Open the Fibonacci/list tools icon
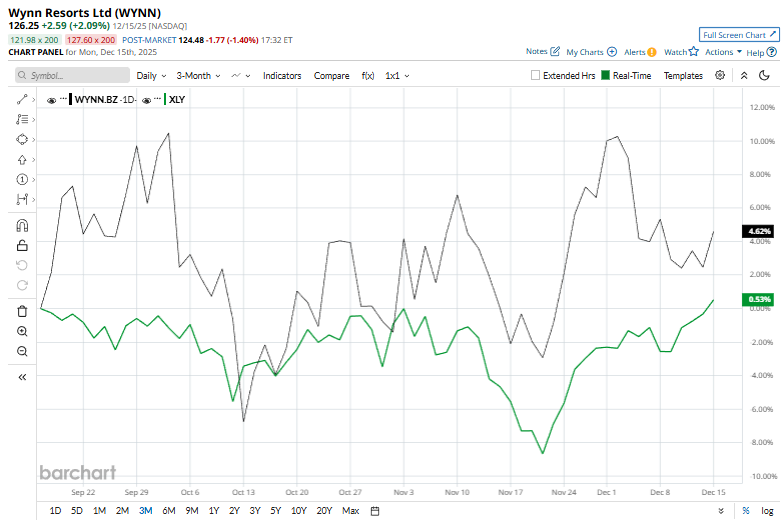782x523 pixels. [x=22, y=119]
